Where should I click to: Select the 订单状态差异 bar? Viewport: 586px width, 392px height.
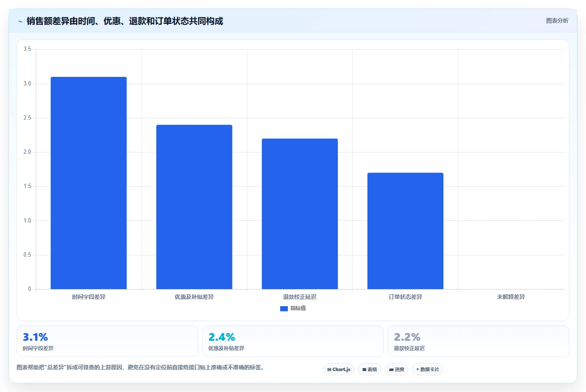(x=405, y=231)
